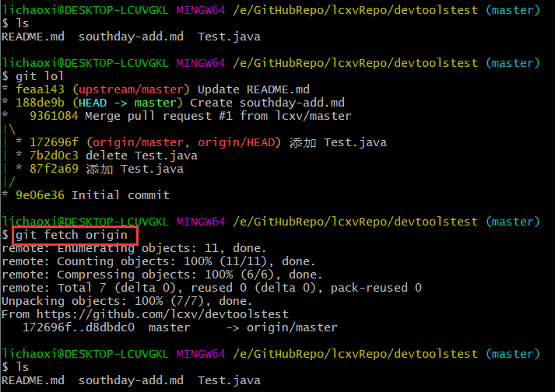
Task: Click the 'HEAD -> master' ref label
Action: point(128,103)
